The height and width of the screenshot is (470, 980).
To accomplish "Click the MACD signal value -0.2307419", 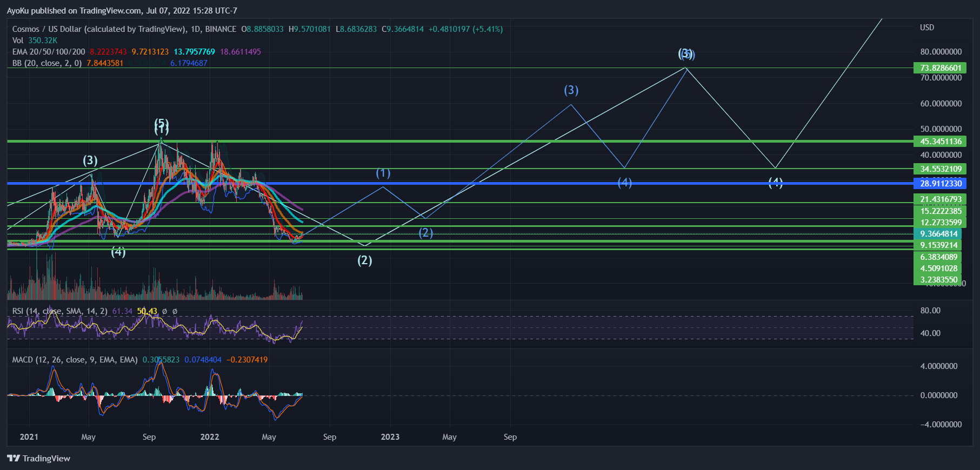I will click(x=247, y=360).
